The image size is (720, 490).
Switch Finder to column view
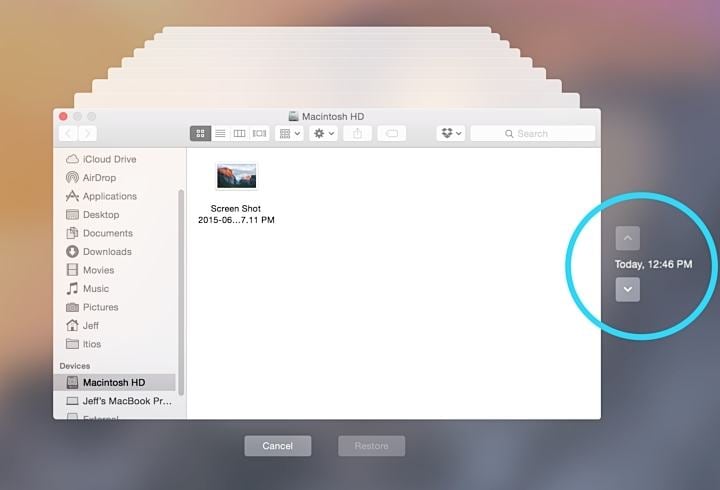[x=239, y=134]
